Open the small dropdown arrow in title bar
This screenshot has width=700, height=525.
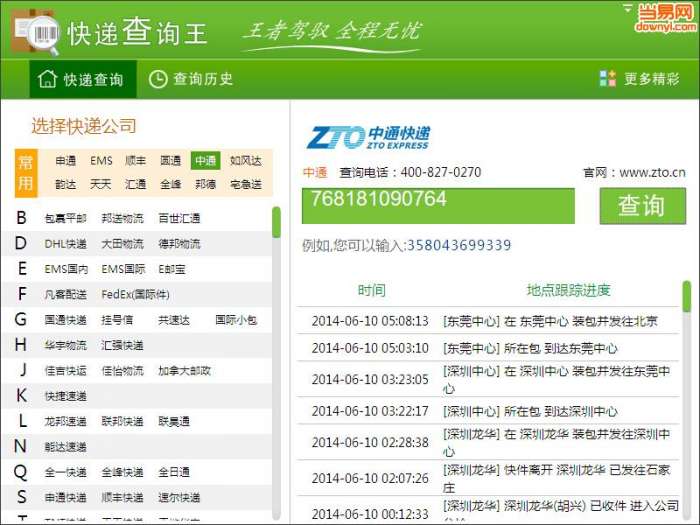[627, 8]
